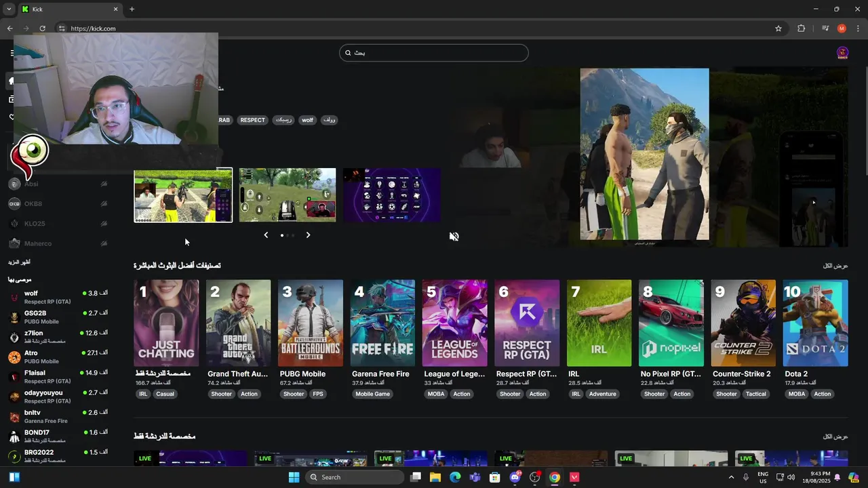This screenshot has height=488, width=868.
Task: Open Chrome media control icon
Action: 825,28
